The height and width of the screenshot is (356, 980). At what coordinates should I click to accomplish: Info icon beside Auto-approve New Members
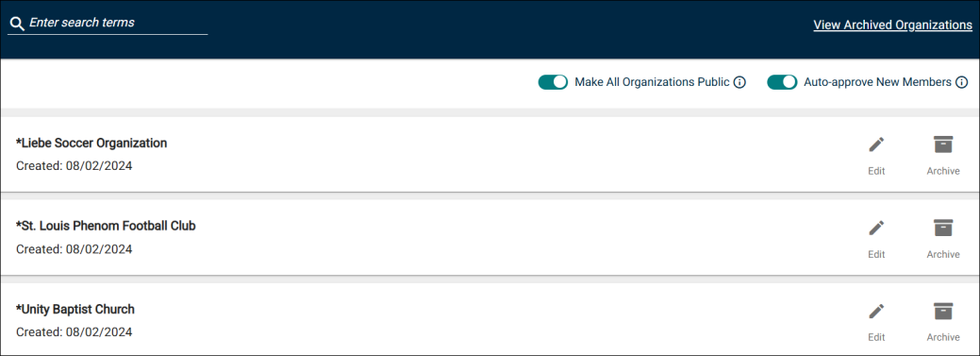pos(961,82)
